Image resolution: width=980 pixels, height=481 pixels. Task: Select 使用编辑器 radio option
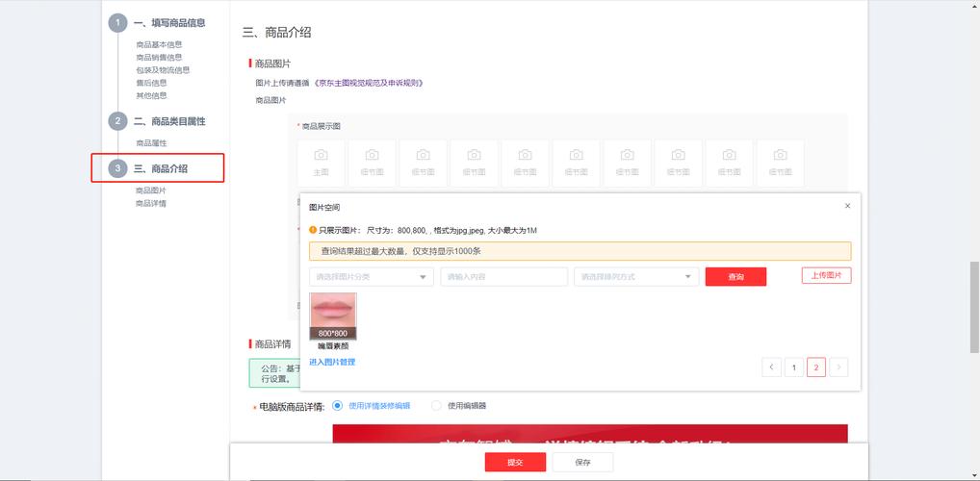pos(436,405)
